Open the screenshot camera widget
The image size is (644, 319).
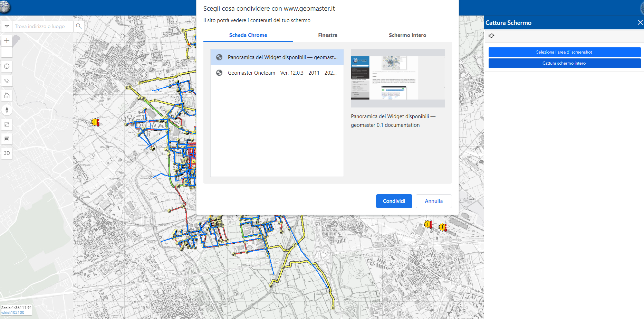7,139
